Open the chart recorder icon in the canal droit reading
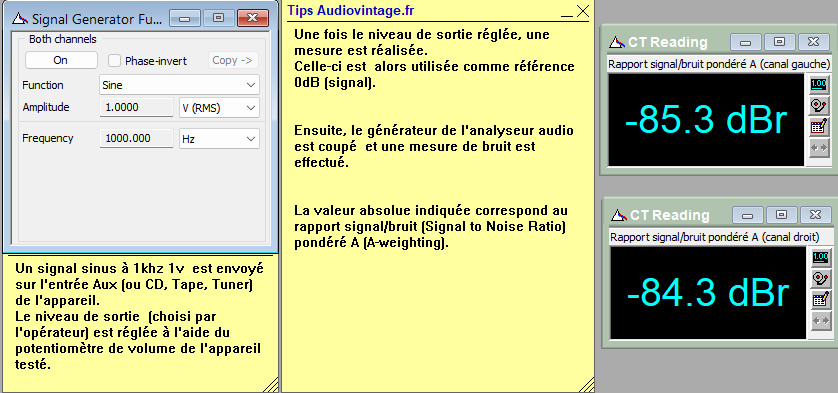The width and height of the screenshot is (838, 393). [820, 278]
